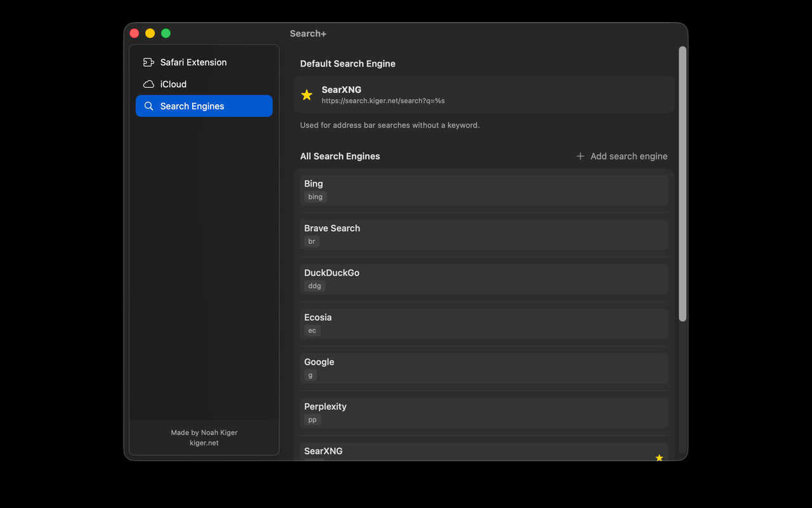Click the 'pp' keyword tag
The height and width of the screenshot is (508, 812).
click(312, 420)
